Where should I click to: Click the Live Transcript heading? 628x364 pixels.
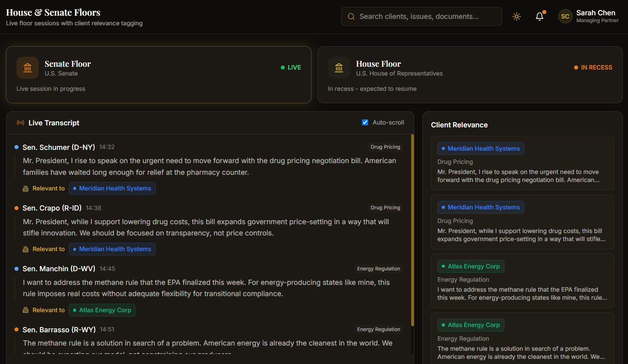[54, 123]
